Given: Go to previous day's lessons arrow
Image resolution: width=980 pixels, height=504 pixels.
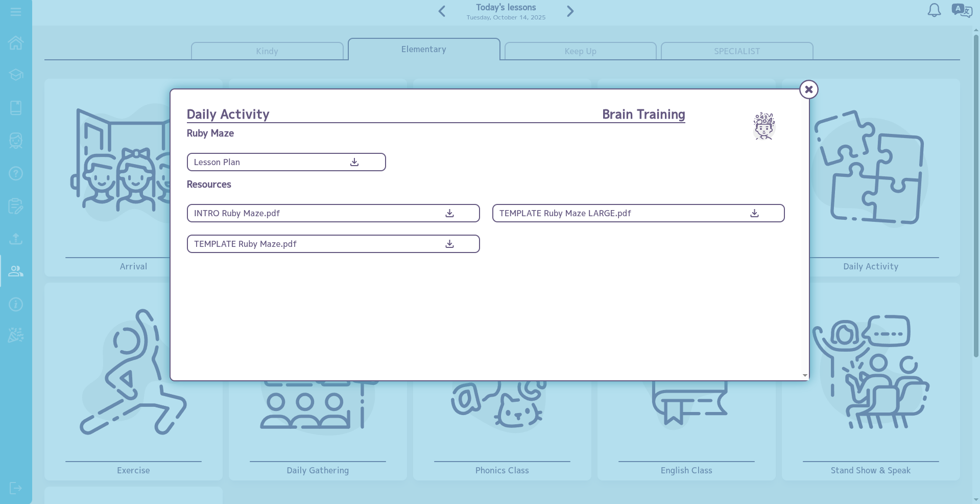Looking at the screenshot, I should pyautogui.click(x=442, y=11).
